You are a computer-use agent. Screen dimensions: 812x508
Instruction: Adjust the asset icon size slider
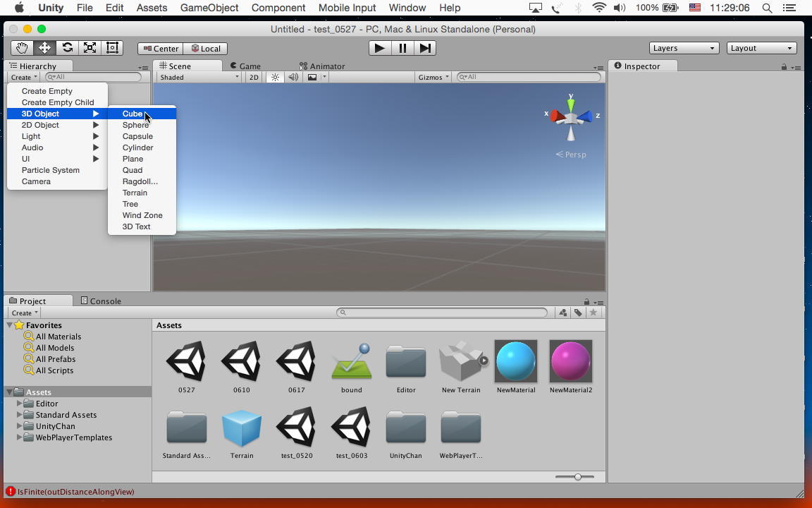pyautogui.click(x=577, y=477)
